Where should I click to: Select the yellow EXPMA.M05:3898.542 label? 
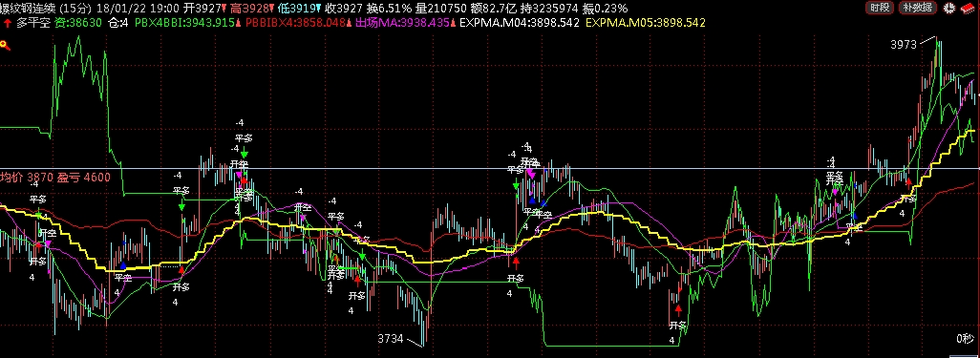click(647, 23)
